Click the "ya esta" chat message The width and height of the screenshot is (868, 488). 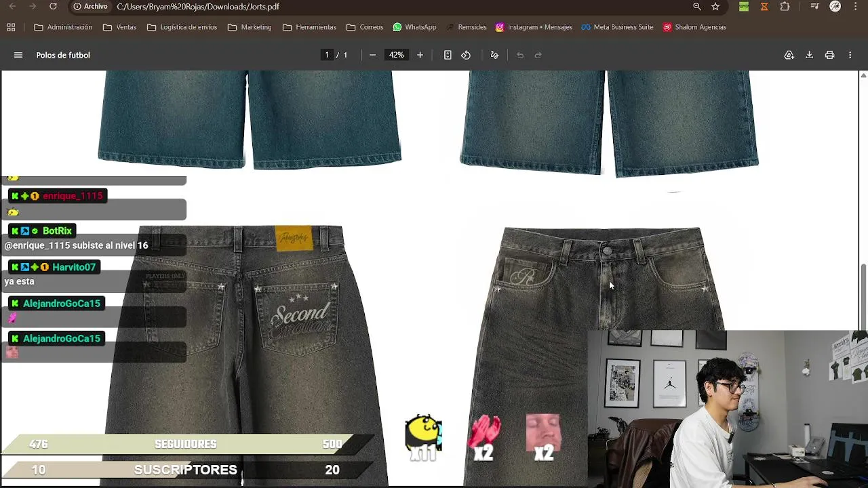19,281
